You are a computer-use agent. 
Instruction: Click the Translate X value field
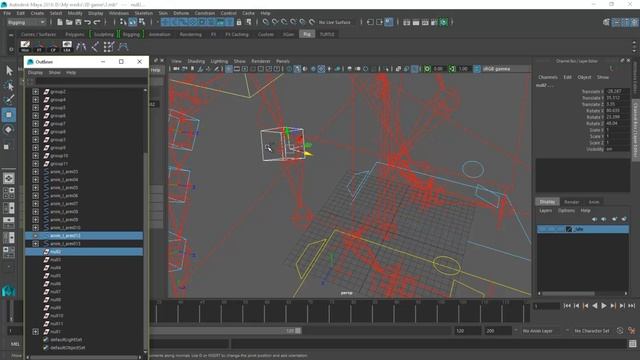click(617, 91)
